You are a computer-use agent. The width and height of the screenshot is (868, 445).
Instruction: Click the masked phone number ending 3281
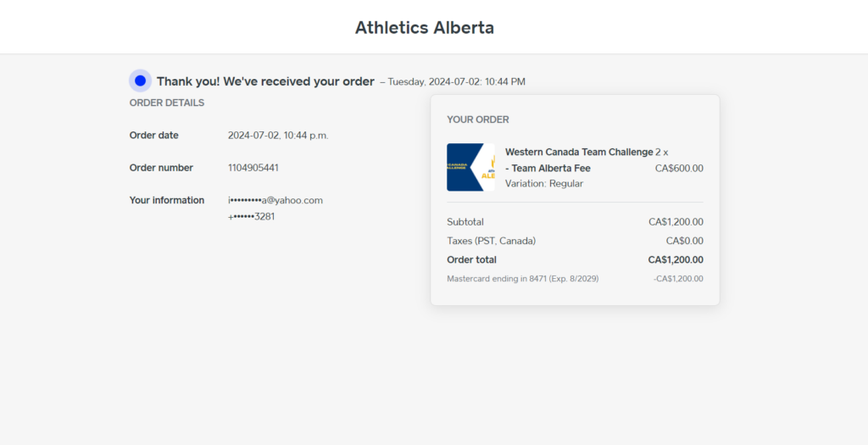(x=251, y=216)
